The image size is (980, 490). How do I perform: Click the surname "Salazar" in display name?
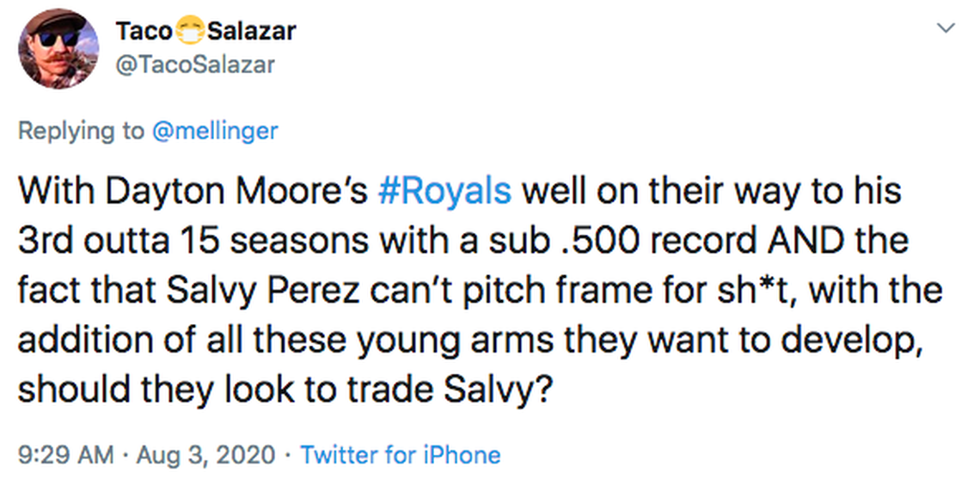click(251, 32)
